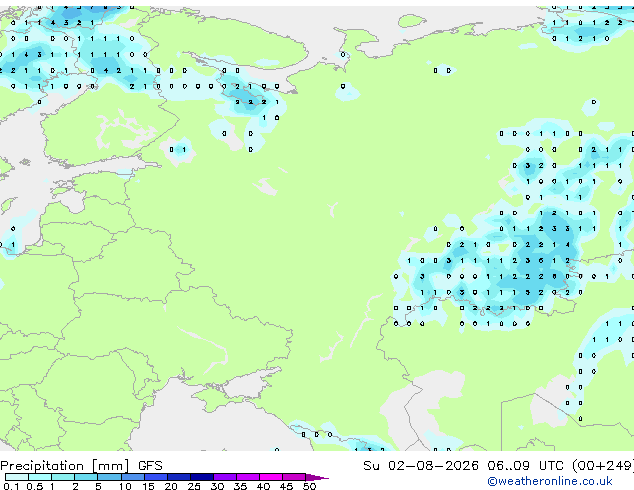Click the '15' legend scale label

click(x=148, y=486)
